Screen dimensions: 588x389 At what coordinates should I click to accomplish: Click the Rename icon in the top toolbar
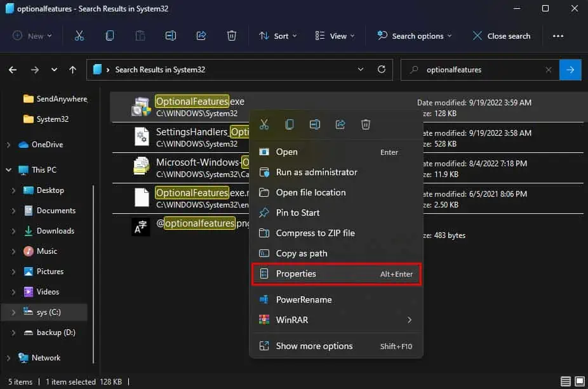click(171, 36)
